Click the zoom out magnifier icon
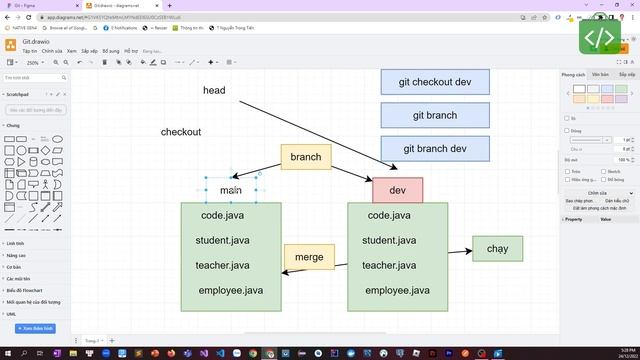 66,62
